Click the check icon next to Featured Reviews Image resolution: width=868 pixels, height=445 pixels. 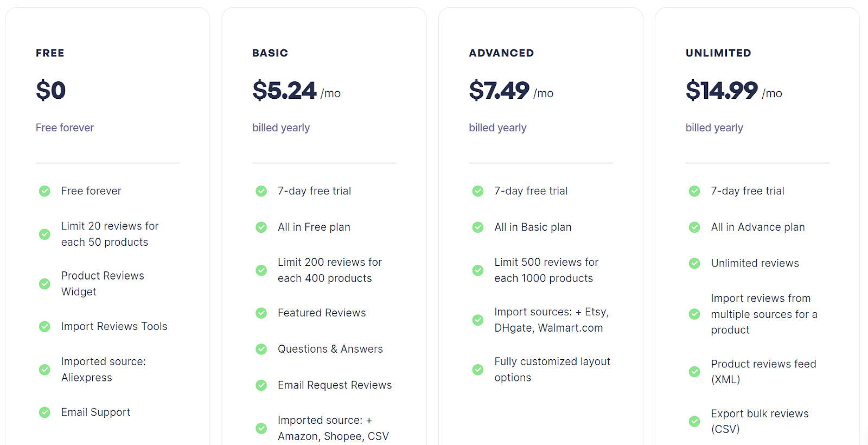click(261, 313)
